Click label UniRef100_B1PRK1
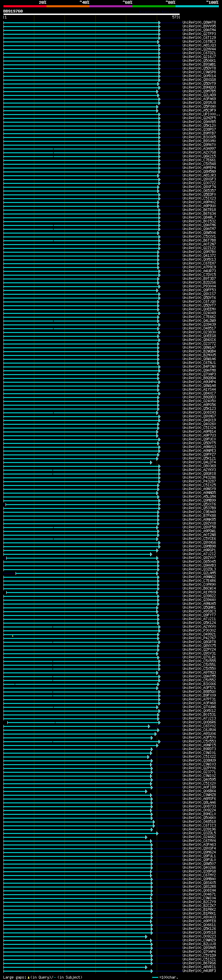Screen dimensions: 222x980 (199, 913)
